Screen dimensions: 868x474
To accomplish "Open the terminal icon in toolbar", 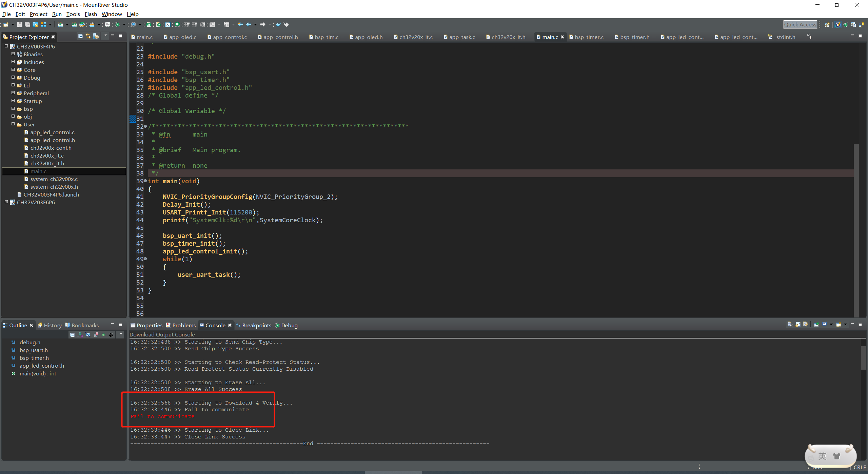I will [x=168, y=24].
